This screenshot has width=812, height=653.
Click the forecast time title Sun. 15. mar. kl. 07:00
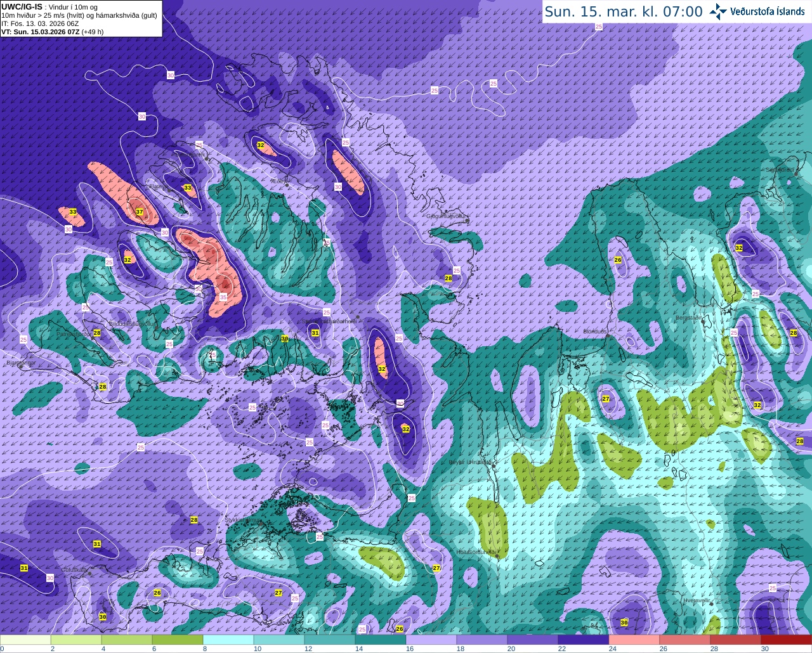click(624, 11)
